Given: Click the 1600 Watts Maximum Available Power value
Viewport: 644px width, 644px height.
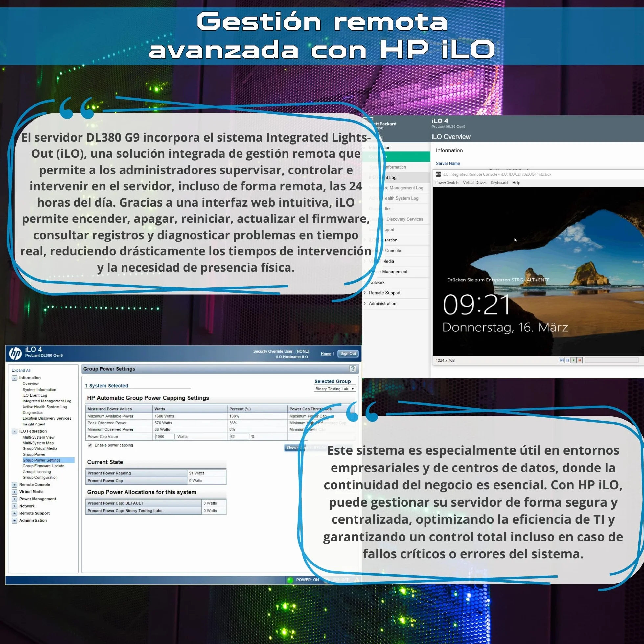Looking at the screenshot, I should [164, 416].
